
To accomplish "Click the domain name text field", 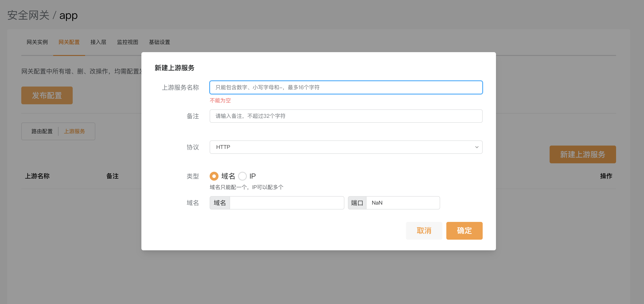I will (x=287, y=203).
